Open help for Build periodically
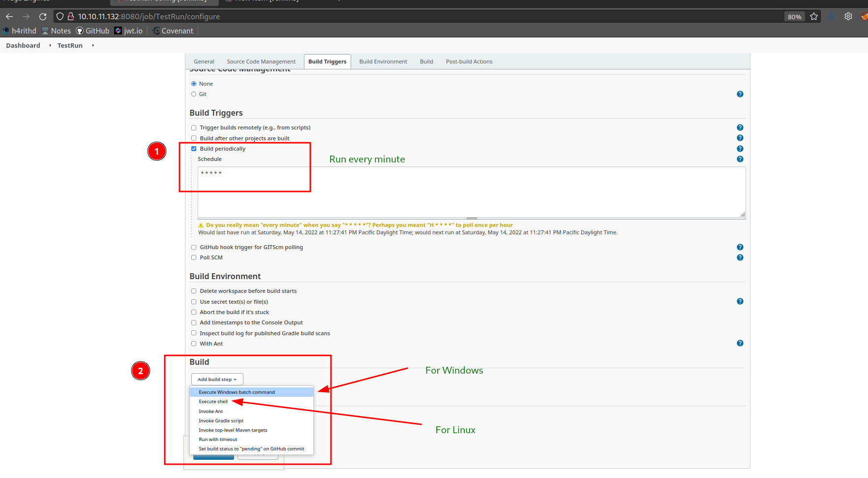The height and width of the screenshot is (478, 868). click(x=740, y=149)
